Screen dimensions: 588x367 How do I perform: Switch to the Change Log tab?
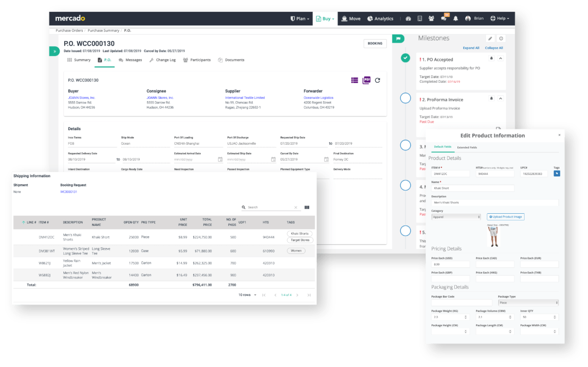tap(163, 60)
